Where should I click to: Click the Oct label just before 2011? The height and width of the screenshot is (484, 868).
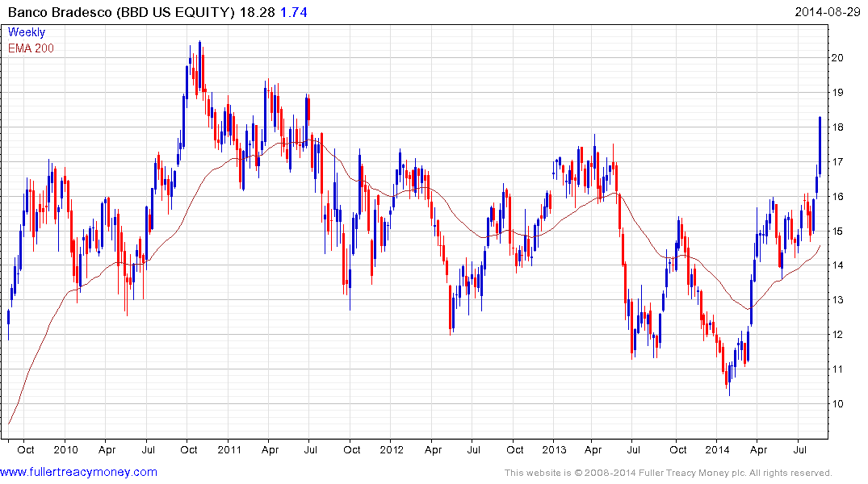189,449
